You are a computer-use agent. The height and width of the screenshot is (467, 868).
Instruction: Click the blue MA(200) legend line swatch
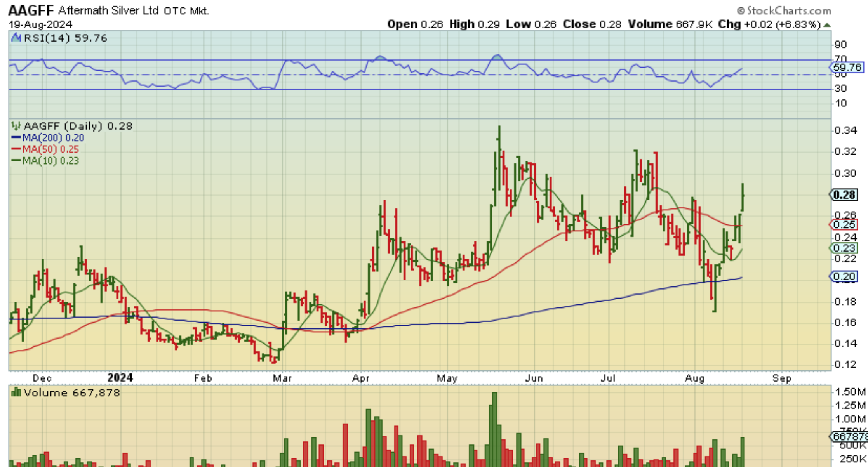pyautogui.click(x=16, y=137)
